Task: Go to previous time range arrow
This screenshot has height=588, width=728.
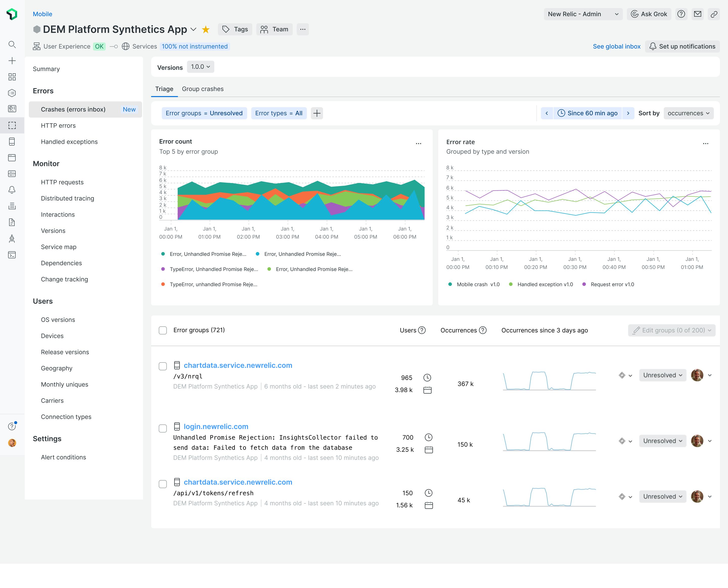Action: point(547,113)
